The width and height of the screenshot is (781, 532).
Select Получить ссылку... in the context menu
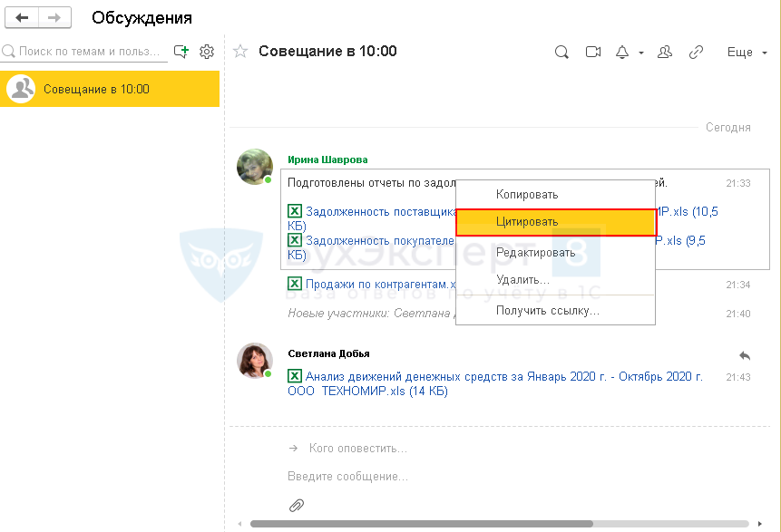click(547, 310)
